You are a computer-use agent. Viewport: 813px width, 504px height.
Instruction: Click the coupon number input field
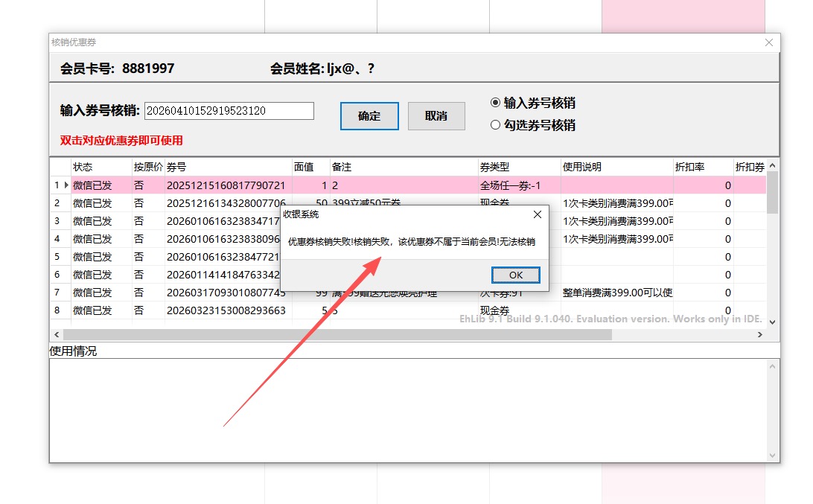click(229, 111)
